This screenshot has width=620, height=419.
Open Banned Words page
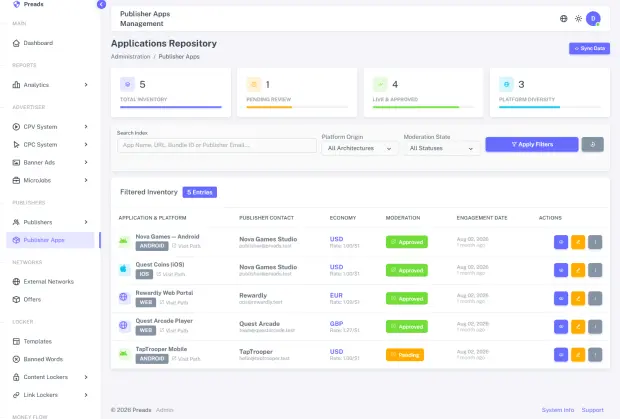(50, 359)
